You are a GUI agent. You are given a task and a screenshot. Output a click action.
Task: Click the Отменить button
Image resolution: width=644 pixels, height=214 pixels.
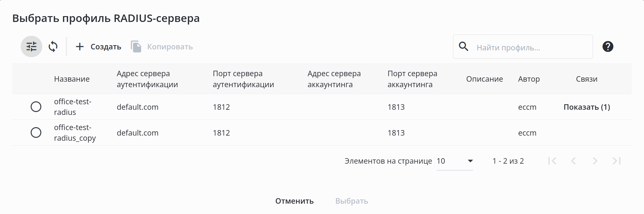[294, 201]
